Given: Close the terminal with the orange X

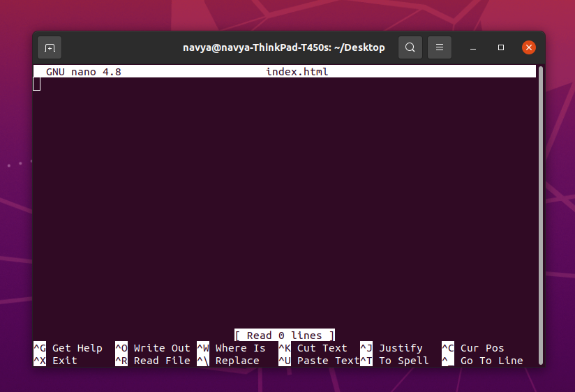Looking at the screenshot, I should pyautogui.click(x=529, y=47).
